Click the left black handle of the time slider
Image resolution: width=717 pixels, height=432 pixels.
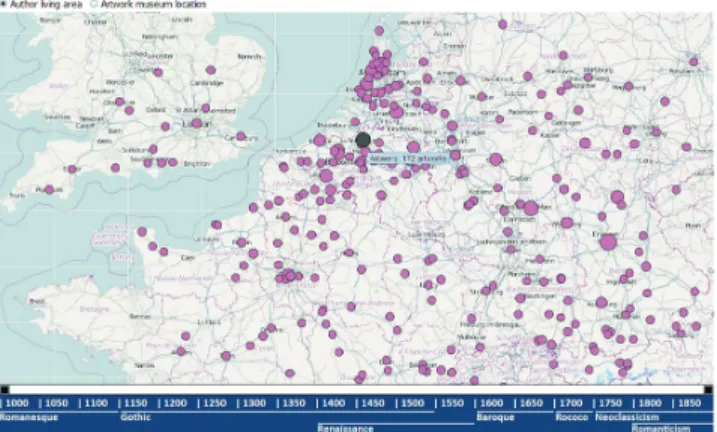click(5, 389)
